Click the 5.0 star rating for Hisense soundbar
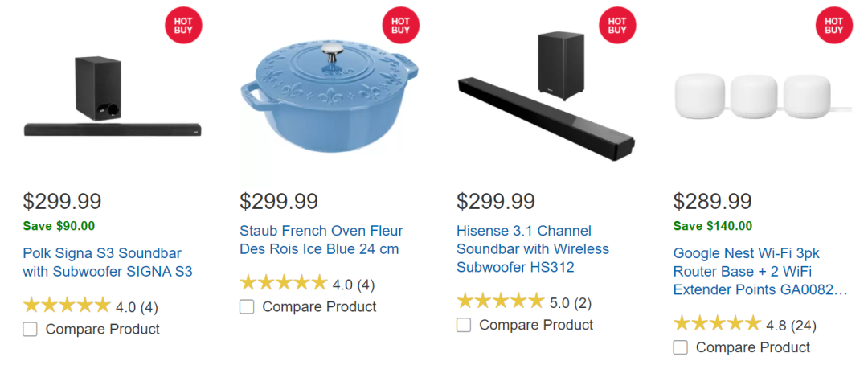The width and height of the screenshot is (868, 365). point(524,302)
